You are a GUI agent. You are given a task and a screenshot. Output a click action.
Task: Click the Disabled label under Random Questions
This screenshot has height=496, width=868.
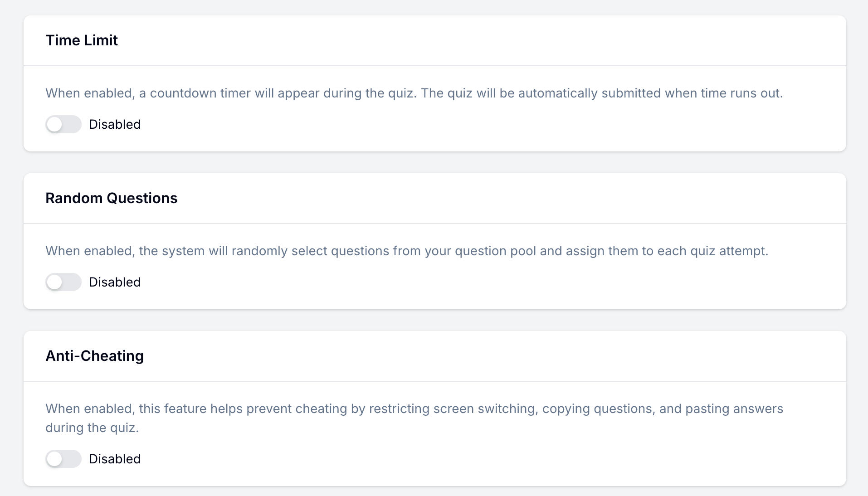click(115, 282)
